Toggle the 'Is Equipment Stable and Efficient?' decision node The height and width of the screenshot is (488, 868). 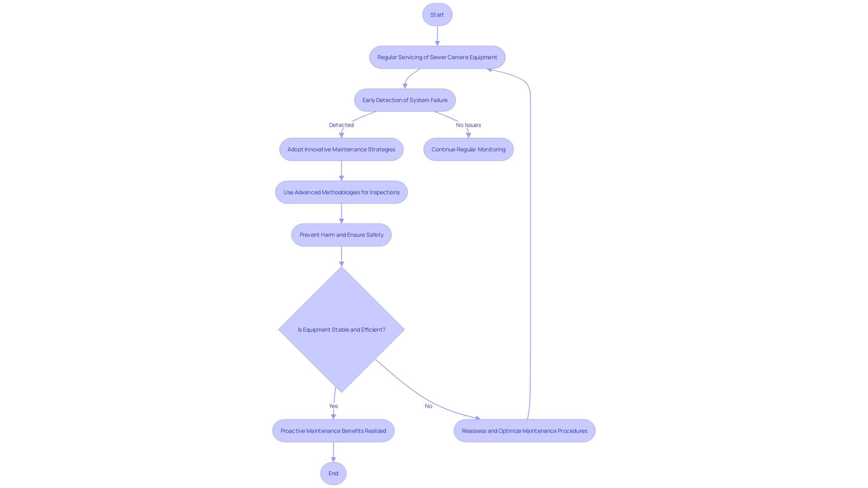(342, 329)
